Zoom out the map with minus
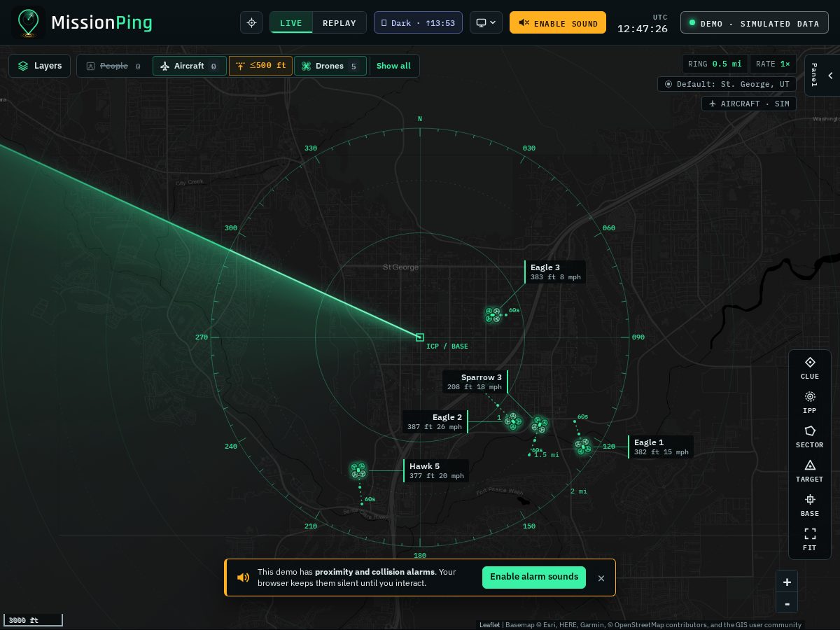 click(787, 604)
